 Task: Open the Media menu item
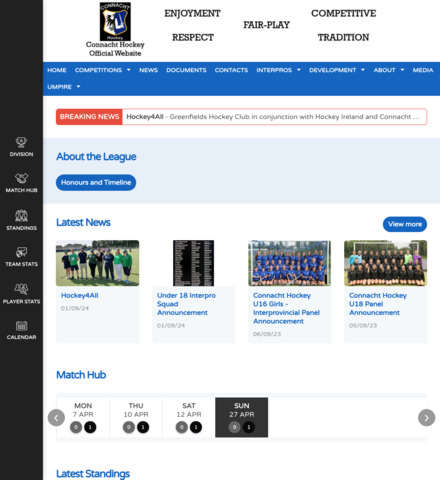pos(423,70)
